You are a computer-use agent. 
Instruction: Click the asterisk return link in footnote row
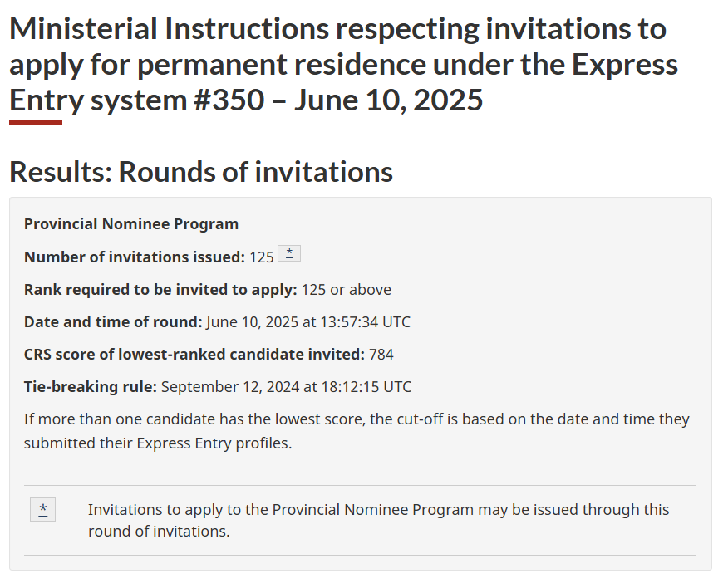click(42, 509)
